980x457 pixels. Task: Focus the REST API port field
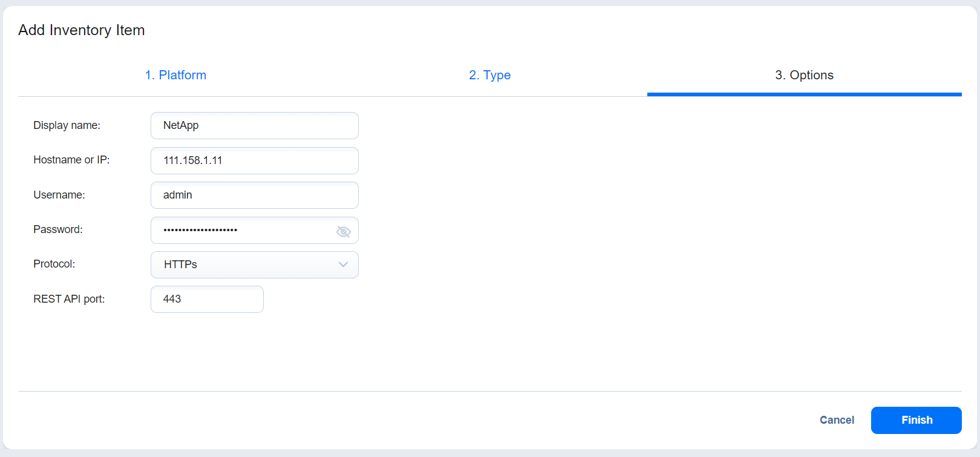(207, 299)
